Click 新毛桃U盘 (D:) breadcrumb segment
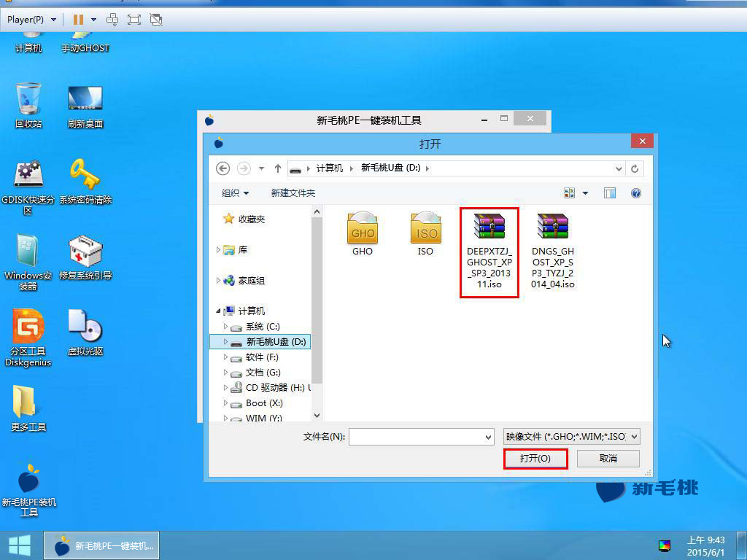The height and width of the screenshot is (560, 747). 391,168
